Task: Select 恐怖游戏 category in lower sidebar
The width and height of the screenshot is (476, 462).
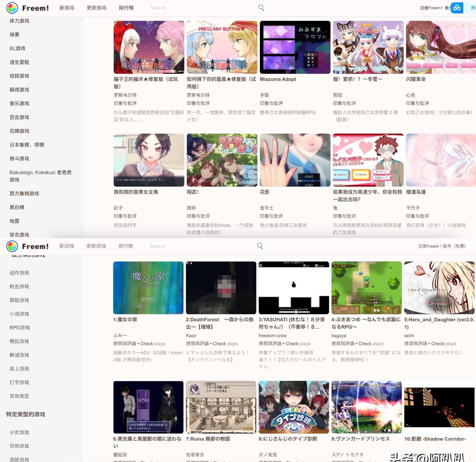Action: [x=19, y=446]
